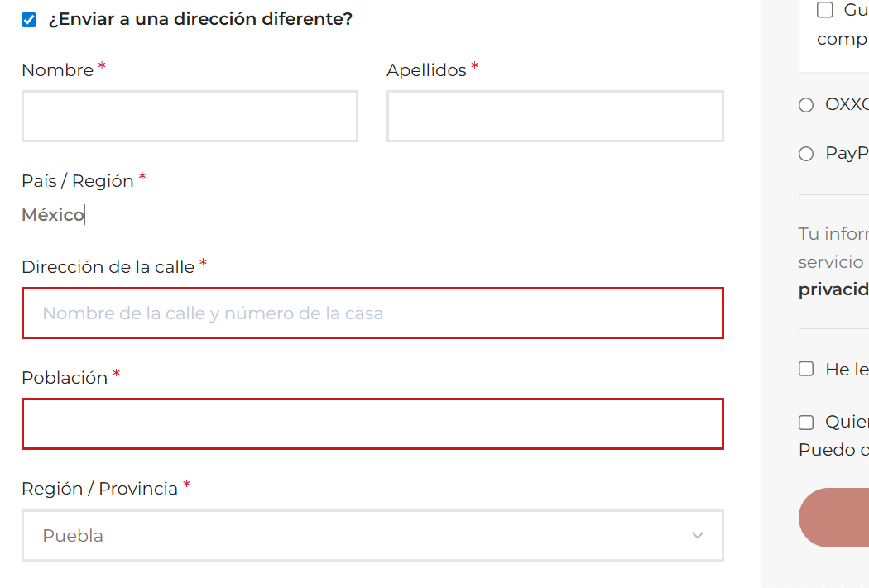Click the 'País / Región' label
The image size is (869, 588).
(x=77, y=181)
